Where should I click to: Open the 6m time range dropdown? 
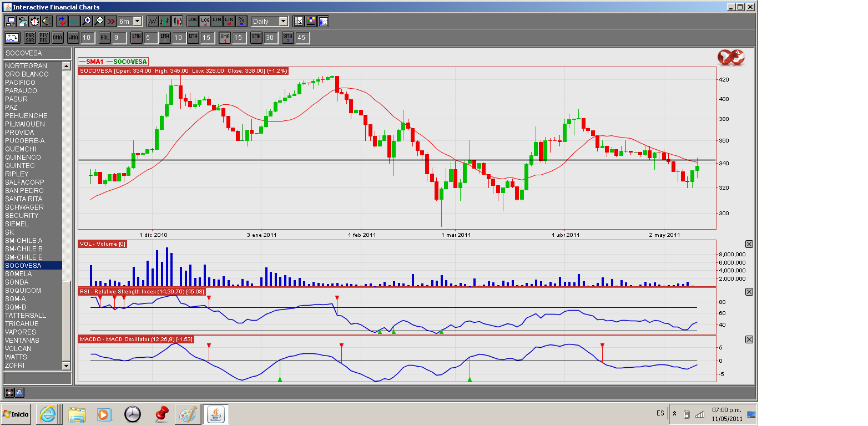(x=137, y=21)
